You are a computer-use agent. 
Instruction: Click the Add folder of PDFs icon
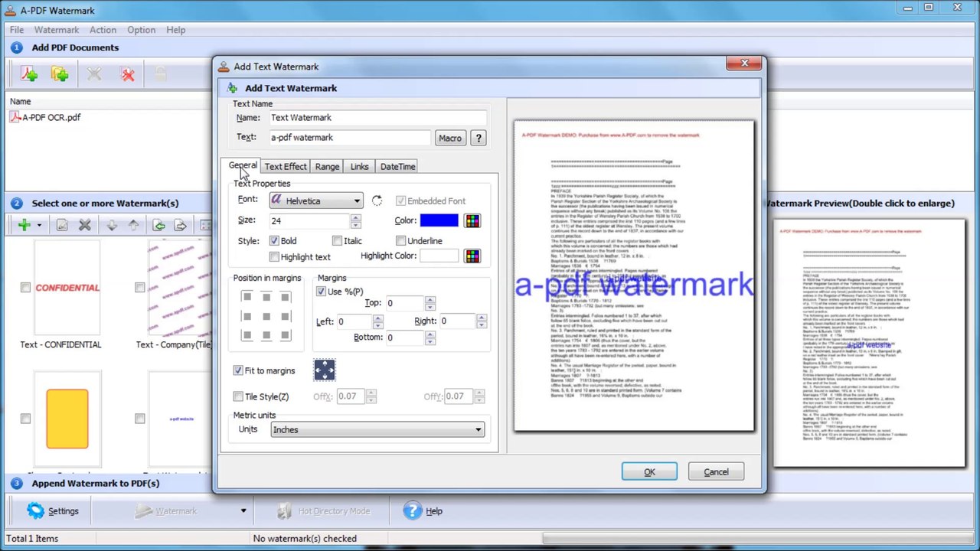[x=60, y=74]
